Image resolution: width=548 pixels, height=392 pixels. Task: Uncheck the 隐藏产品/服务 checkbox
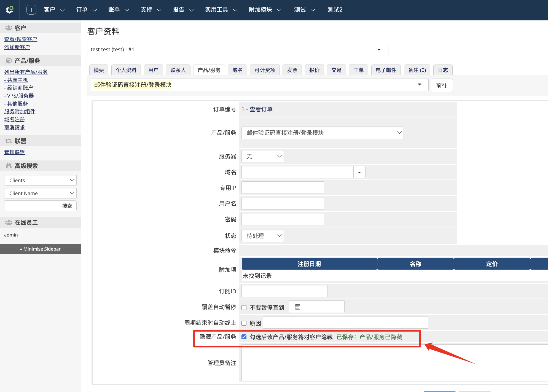244,337
